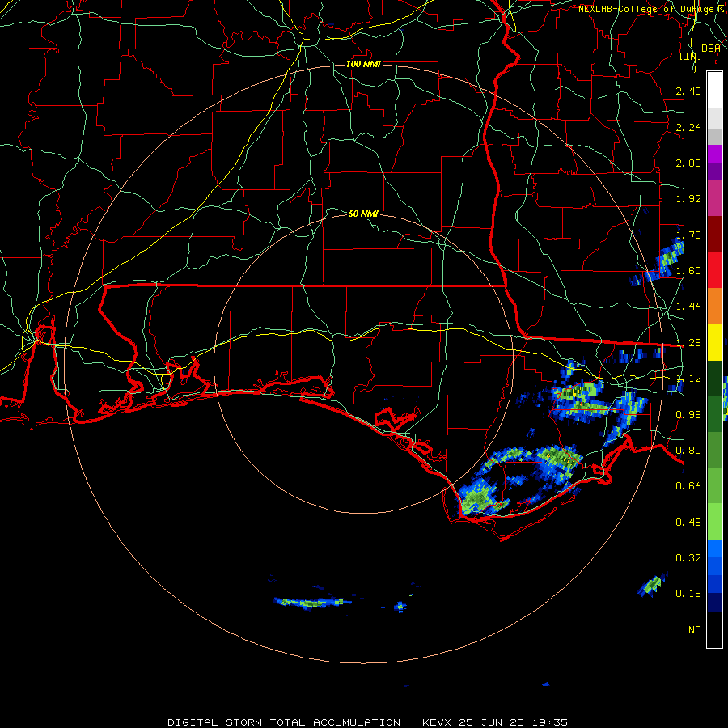Pick the yellow swatch in the legend
The height and width of the screenshot is (728, 728).
pyautogui.click(x=714, y=343)
